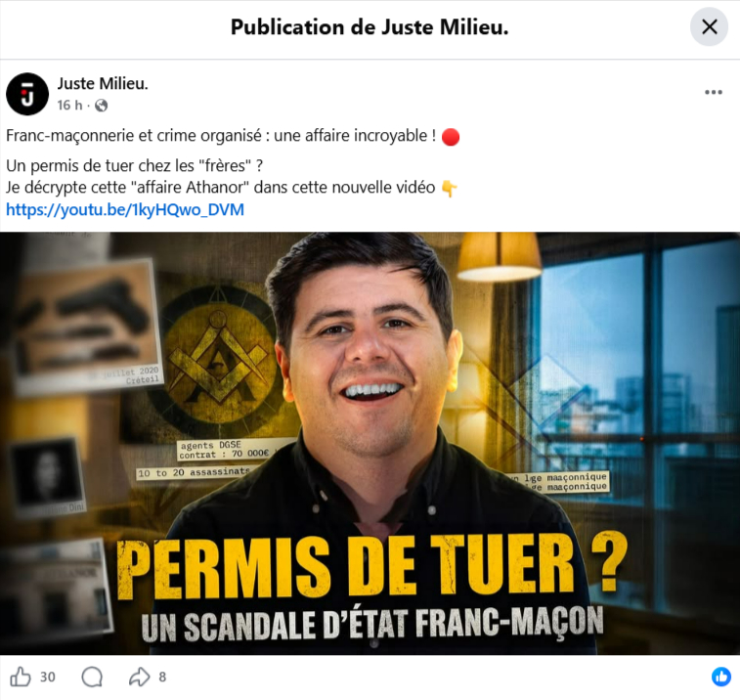Open the Juste Milieu. page name link
740x700 pixels.
[103, 83]
